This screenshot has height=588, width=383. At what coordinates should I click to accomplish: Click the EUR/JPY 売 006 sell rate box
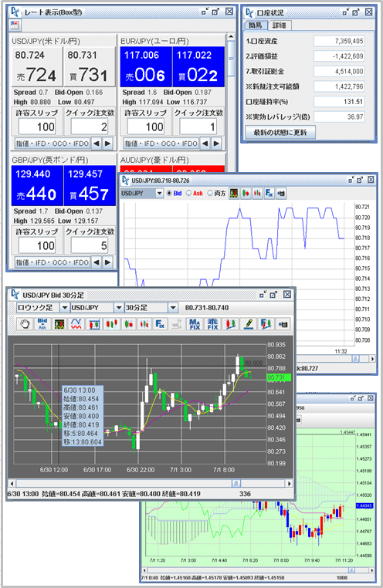pyautogui.click(x=145, y=67)
